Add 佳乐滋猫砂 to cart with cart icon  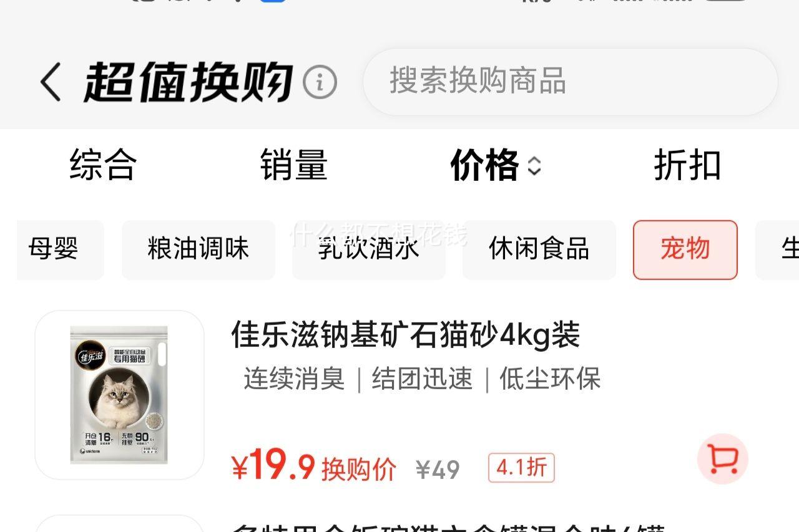coord(722,459)
